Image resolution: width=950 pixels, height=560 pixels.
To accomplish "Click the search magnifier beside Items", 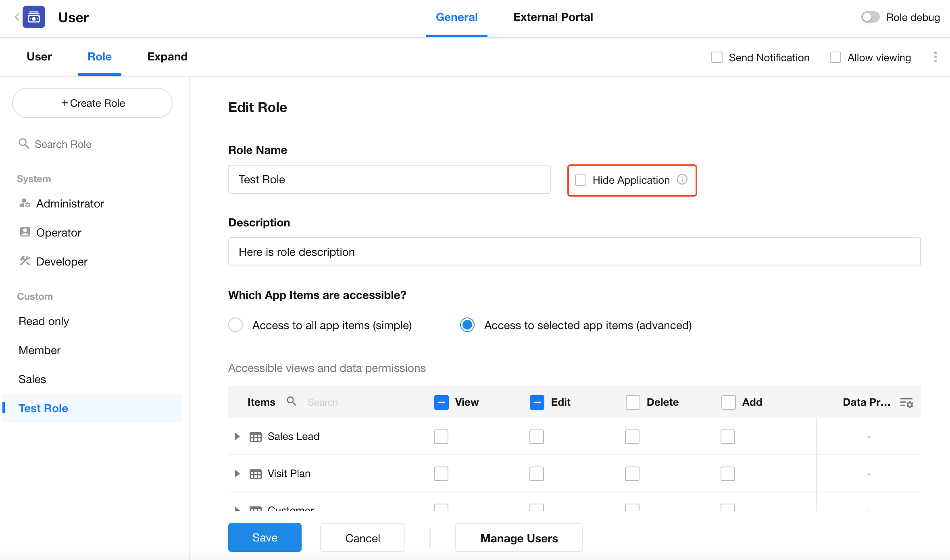I will click(x=291, y=402).
